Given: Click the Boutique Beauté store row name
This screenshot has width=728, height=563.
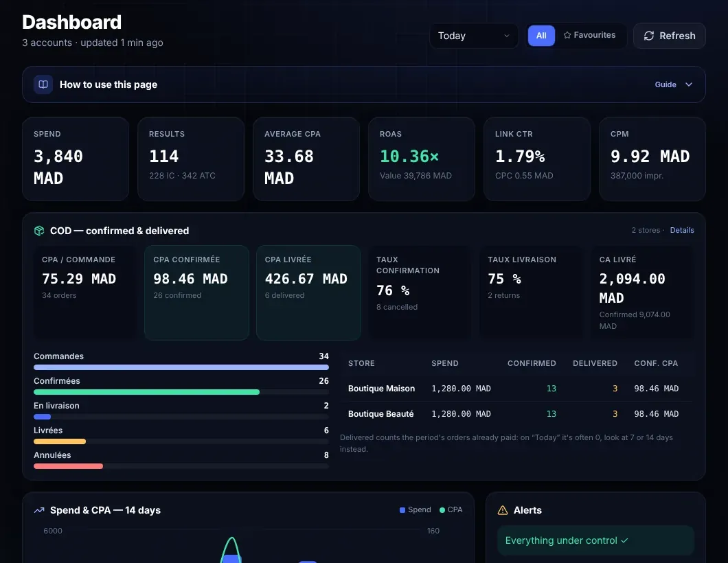Looking at the screenshot, I should coord(380,414).
